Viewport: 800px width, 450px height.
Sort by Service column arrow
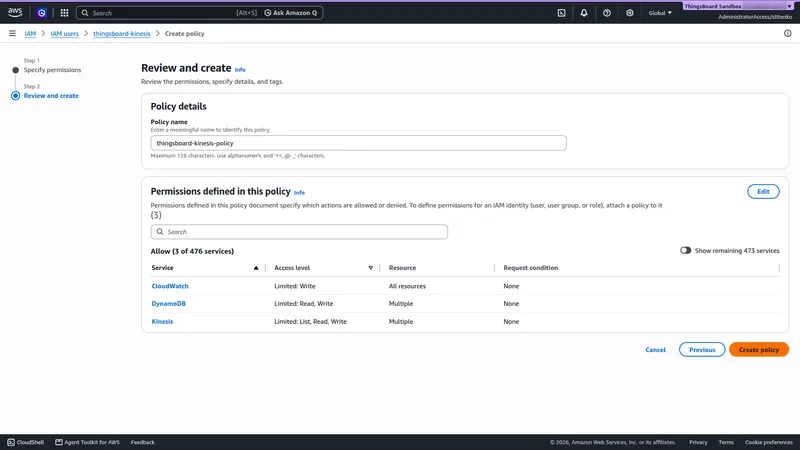pos(256,268)
